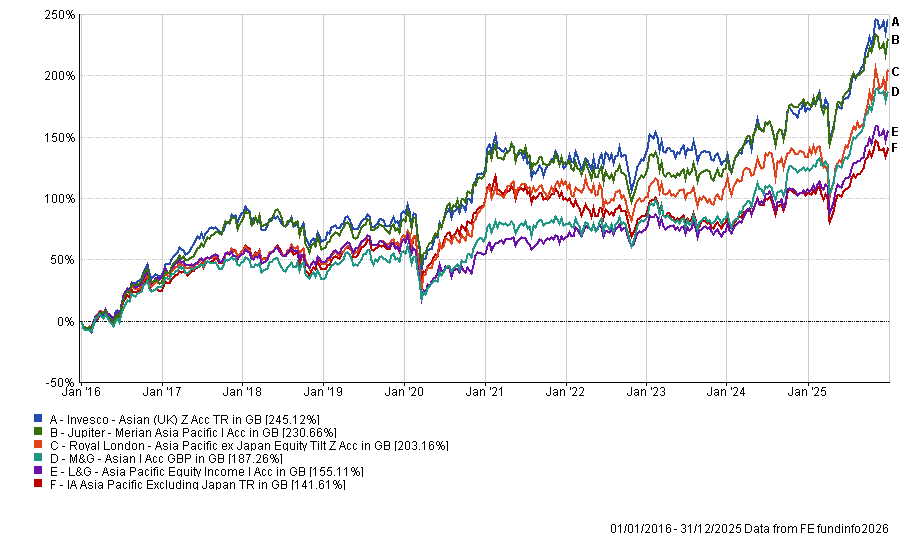900x535 pixels.
Task: Click the 0% y-axis baseline label
Action: 65,321
